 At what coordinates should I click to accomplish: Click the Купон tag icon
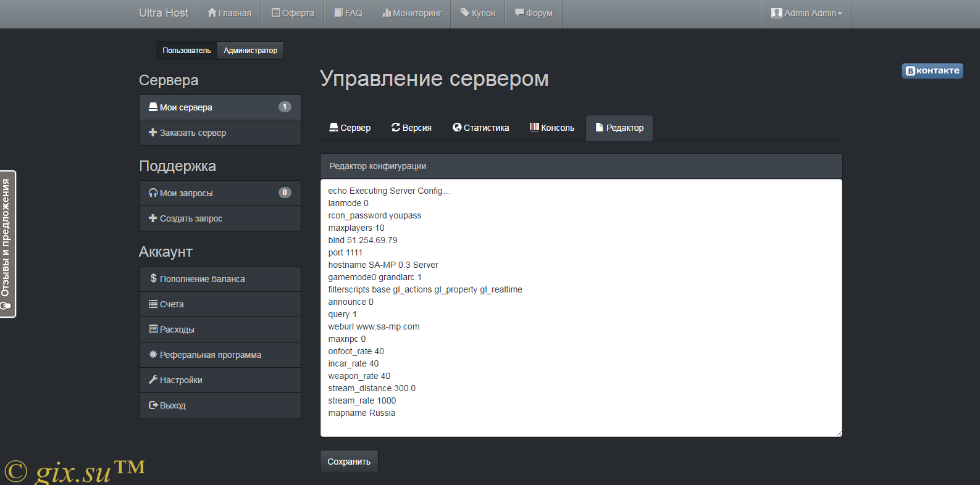[465, 12]
